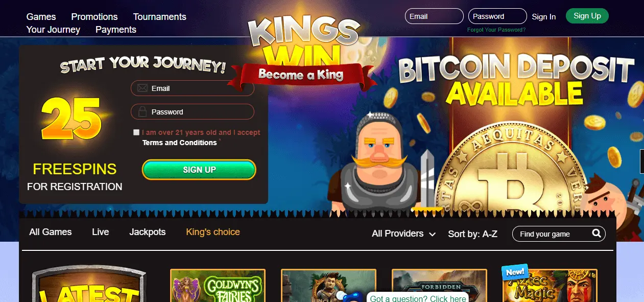
Task: Open the Goldwyn's Fairies game thumbnail
Action: 218,286
